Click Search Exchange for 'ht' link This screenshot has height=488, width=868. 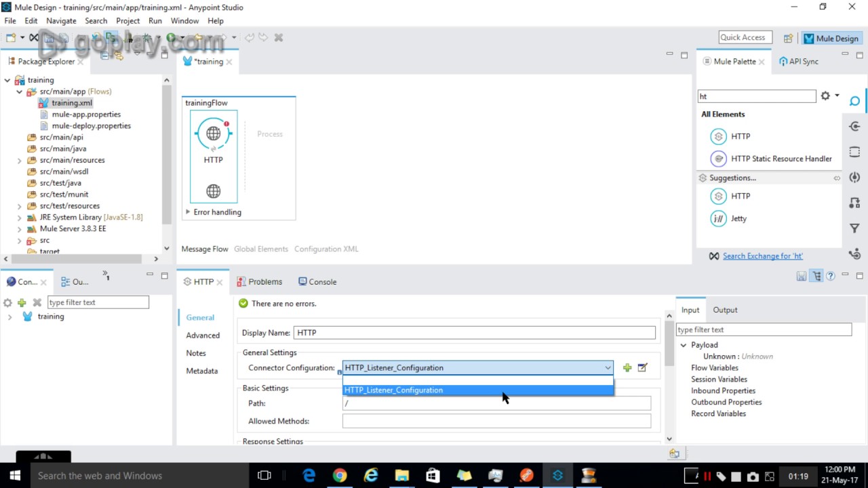click(x=763, y=256)
